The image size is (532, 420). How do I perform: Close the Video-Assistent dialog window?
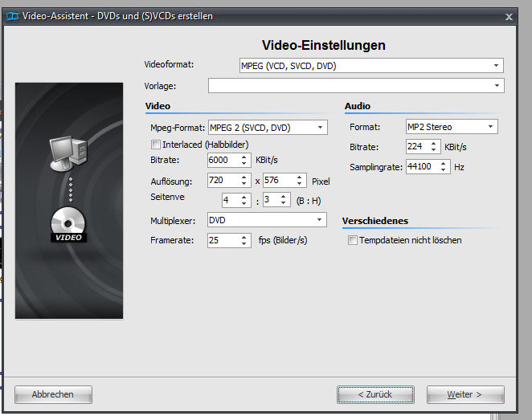tap(509, 16)
